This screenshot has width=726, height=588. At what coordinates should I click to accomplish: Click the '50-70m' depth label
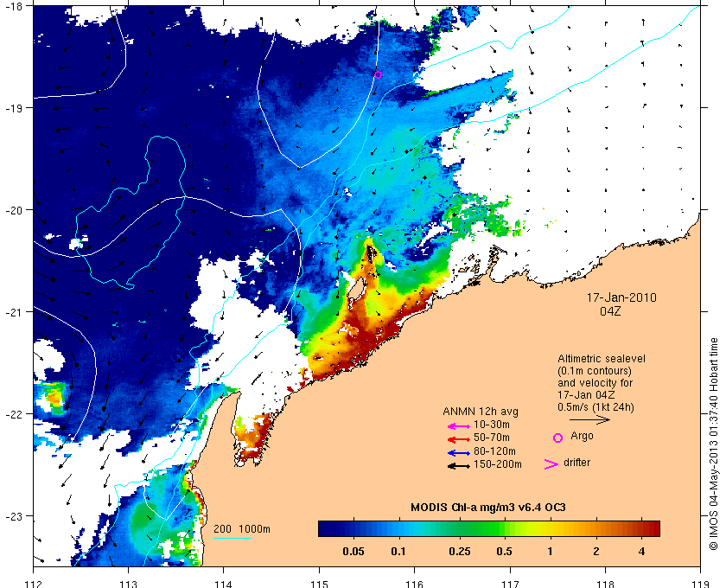click(x=491, y=438)
